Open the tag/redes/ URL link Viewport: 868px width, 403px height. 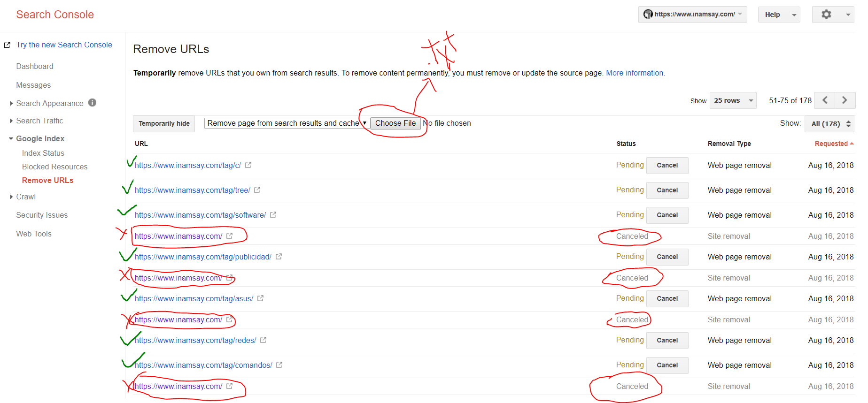point(195,341)
